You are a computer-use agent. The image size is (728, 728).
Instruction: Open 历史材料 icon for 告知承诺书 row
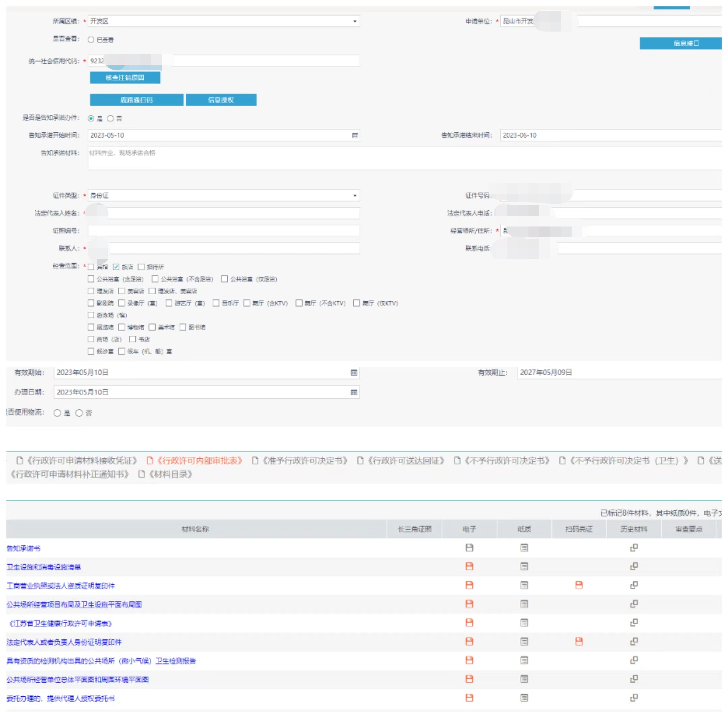click(x=634, y=547)
